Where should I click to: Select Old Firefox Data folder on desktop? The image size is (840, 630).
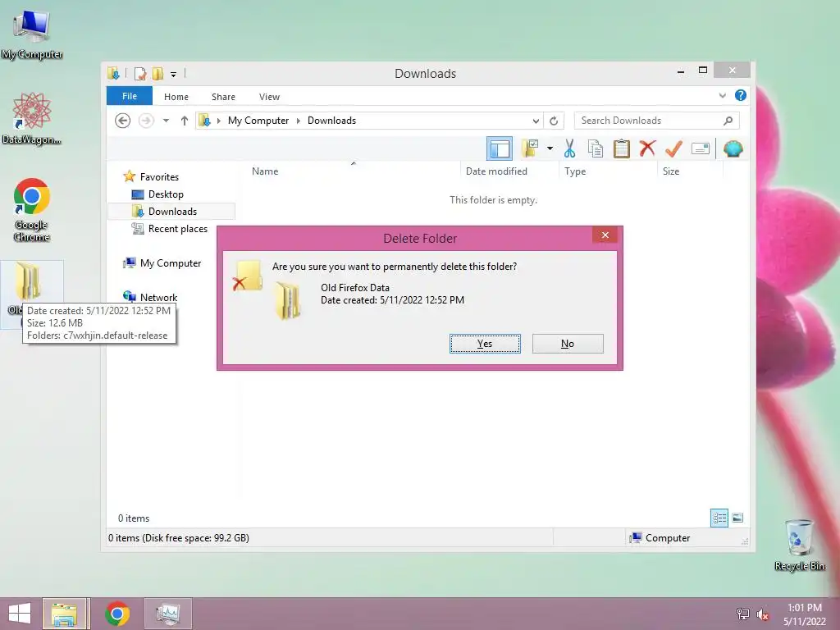click(29, 281)
